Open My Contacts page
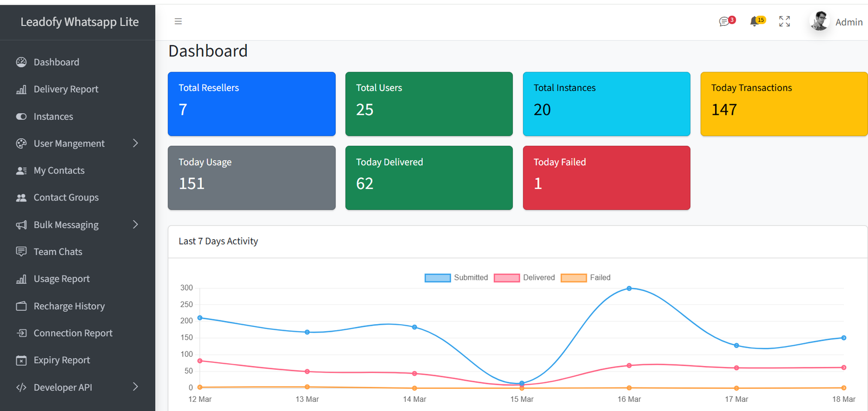The height and width of the screenshot is (411, 868). coord(78,171)
